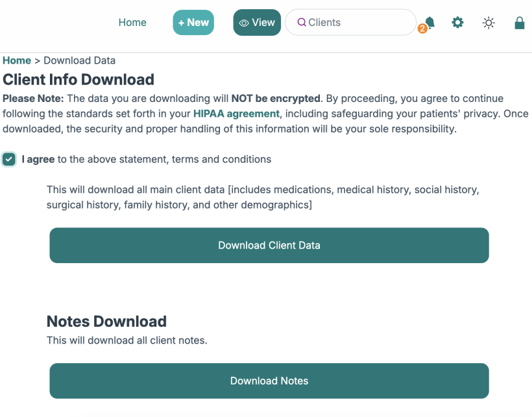This screenshot has width=532, height=417.
Task: Uncheck the I agree checkbox
Action: coord(9,159)
